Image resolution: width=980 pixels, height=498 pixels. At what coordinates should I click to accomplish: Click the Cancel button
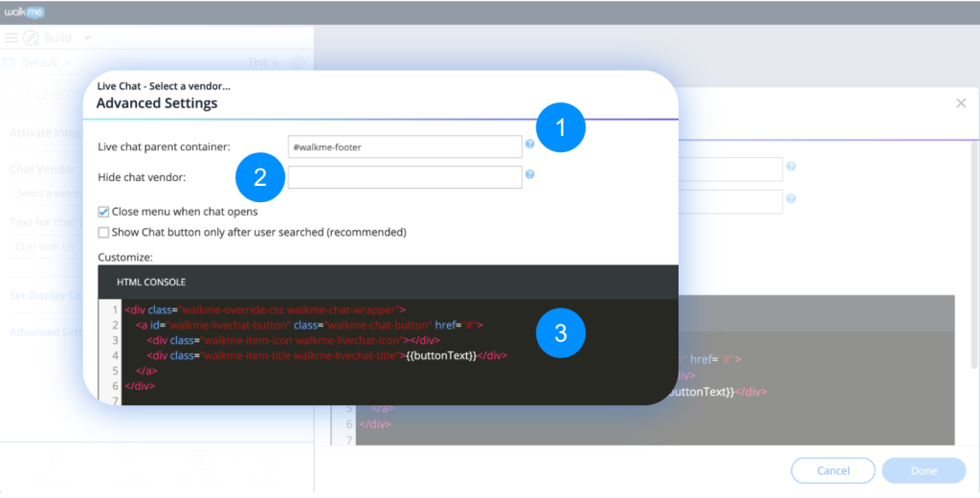coord(833,470)
